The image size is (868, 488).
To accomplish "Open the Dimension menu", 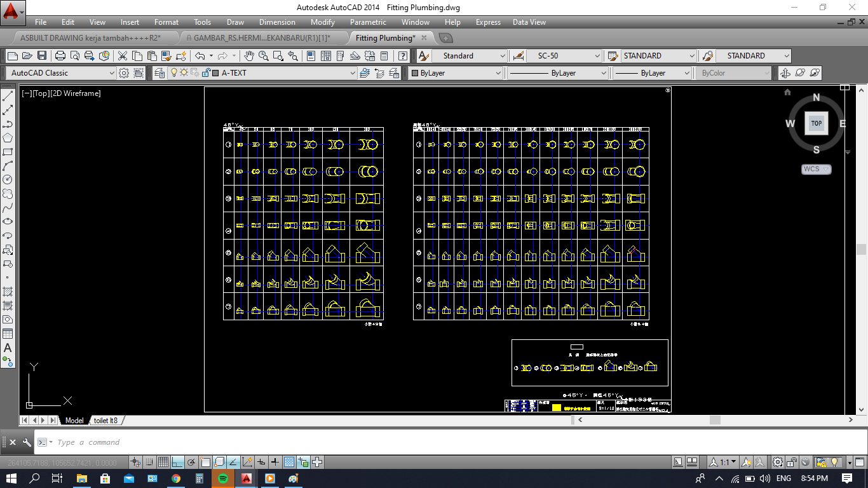I will [277, 22].
